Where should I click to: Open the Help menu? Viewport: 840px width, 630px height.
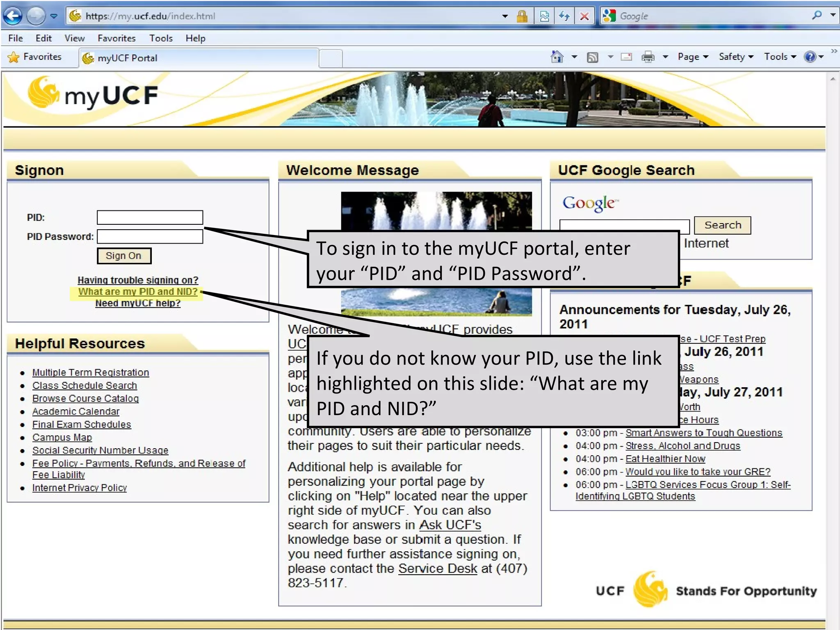click(x=195, y=38)
